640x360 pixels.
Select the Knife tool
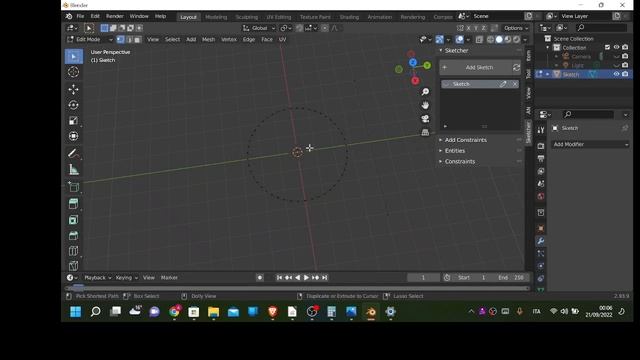pos(73,266)
